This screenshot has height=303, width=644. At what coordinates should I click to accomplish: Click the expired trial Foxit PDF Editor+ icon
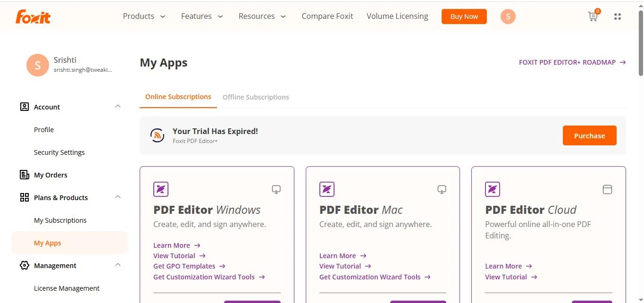[158, 135]
